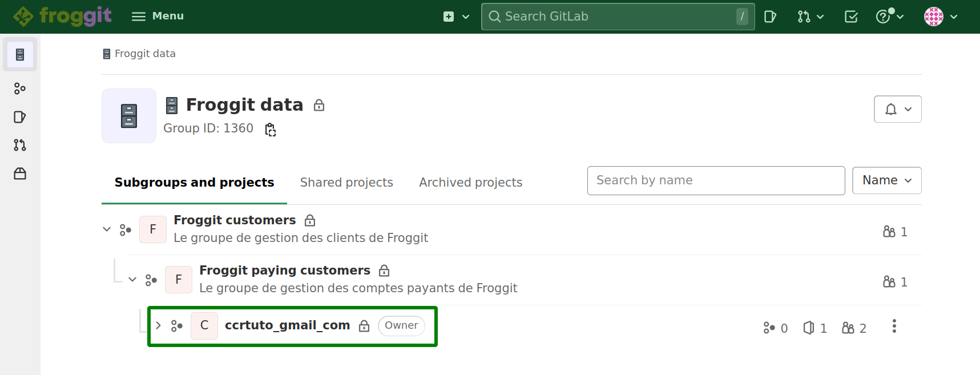Open issues icon in left sidebar

tap(20, 117)
